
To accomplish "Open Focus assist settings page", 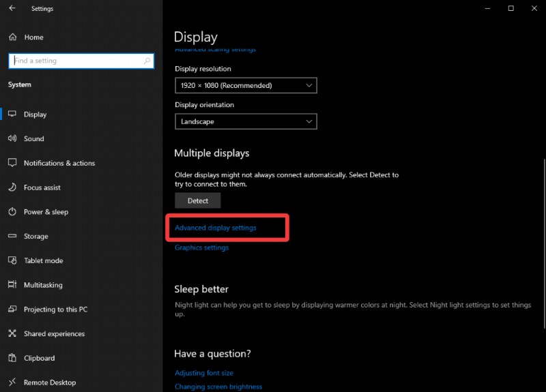I will click(x=42, y=187).
